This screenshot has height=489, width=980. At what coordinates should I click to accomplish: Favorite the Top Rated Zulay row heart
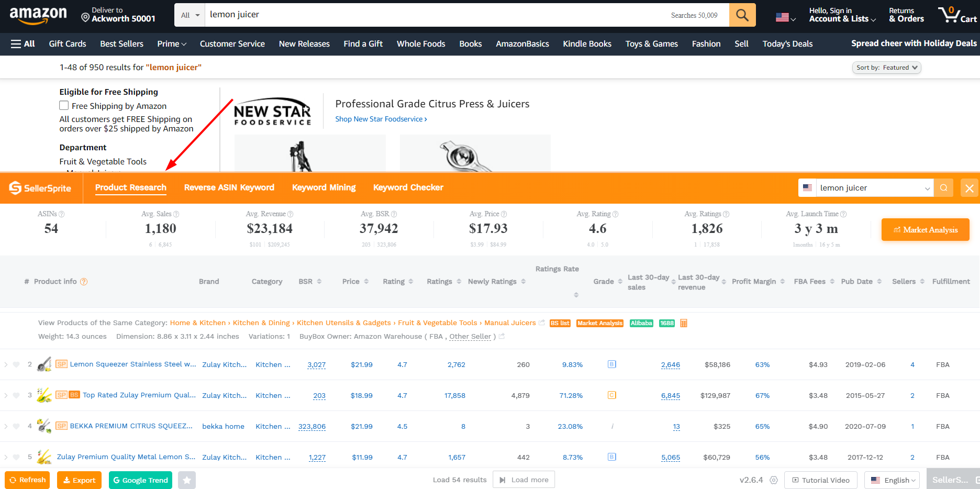pos(16,395)
